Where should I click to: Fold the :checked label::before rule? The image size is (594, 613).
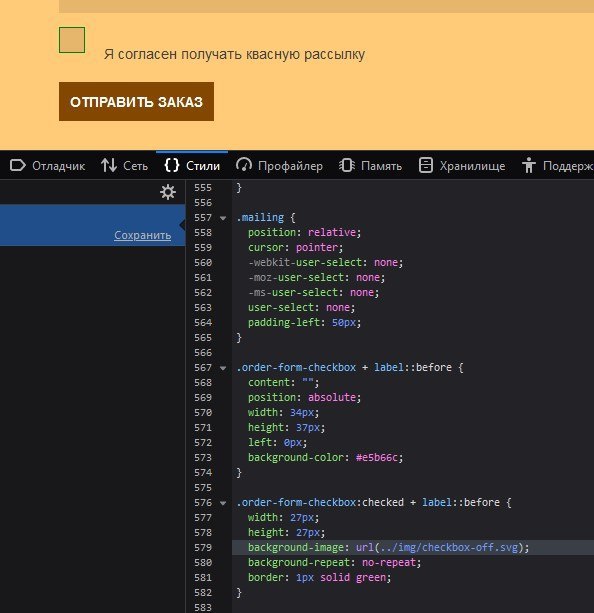pyautogui.click(x=223, y=503)
